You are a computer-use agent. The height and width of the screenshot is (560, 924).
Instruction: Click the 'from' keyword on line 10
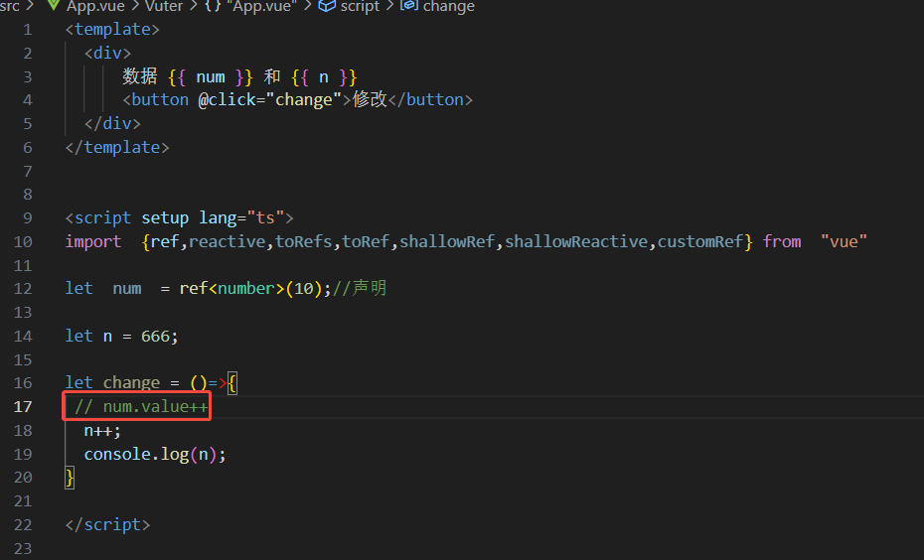click(x=781, y=241)
